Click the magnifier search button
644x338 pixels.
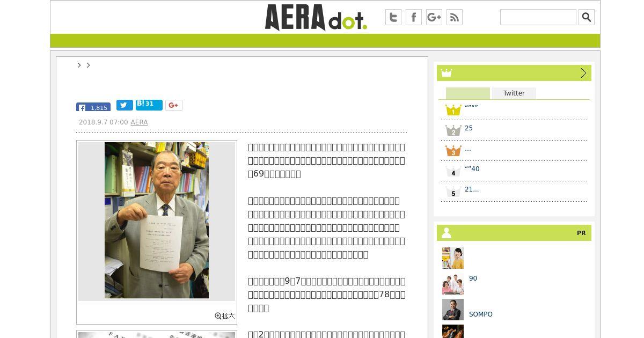point(587,17)
